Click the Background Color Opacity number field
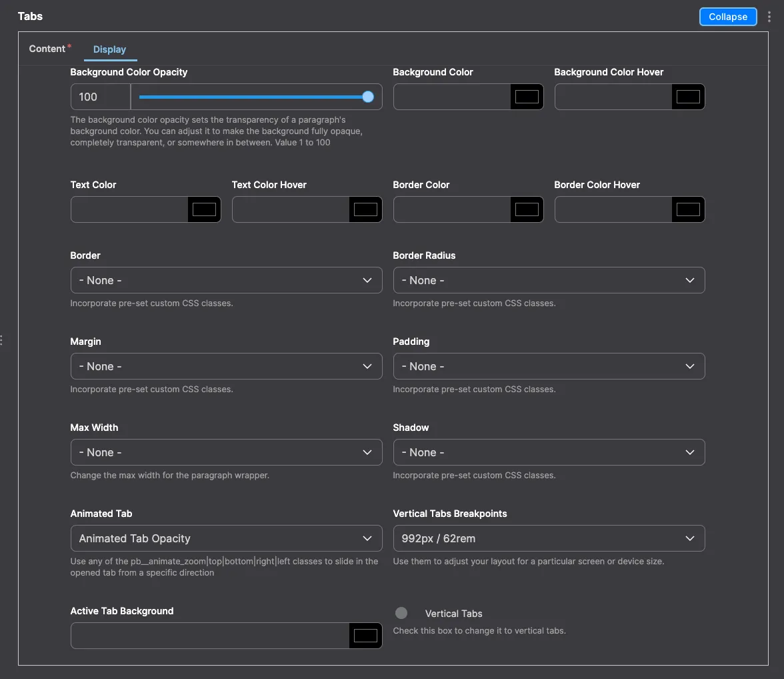 pyautogui.click(x=101, y=97)
